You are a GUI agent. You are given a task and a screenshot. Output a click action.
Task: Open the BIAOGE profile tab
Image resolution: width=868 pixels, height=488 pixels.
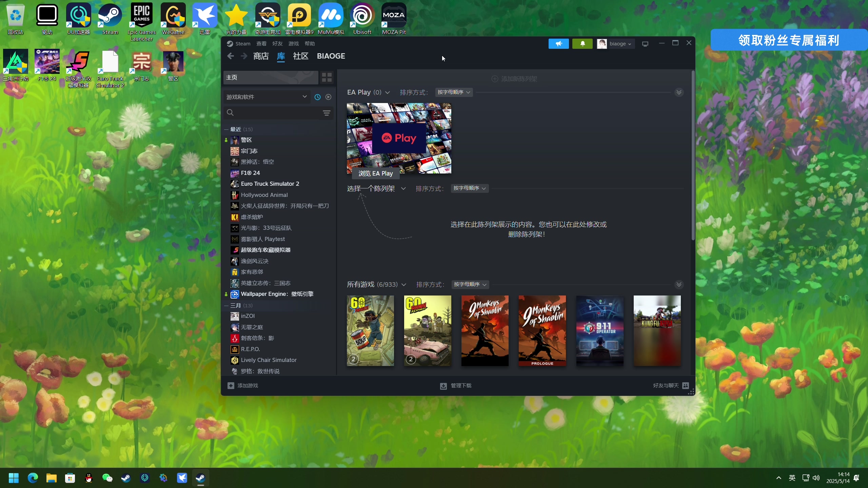tap(331, 56)
